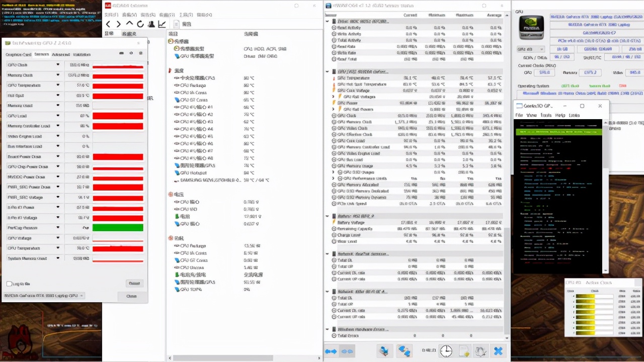Switch to the Sensors tab in GPU-Z
This screenshot has width=644, height=362.
[41, 54]
